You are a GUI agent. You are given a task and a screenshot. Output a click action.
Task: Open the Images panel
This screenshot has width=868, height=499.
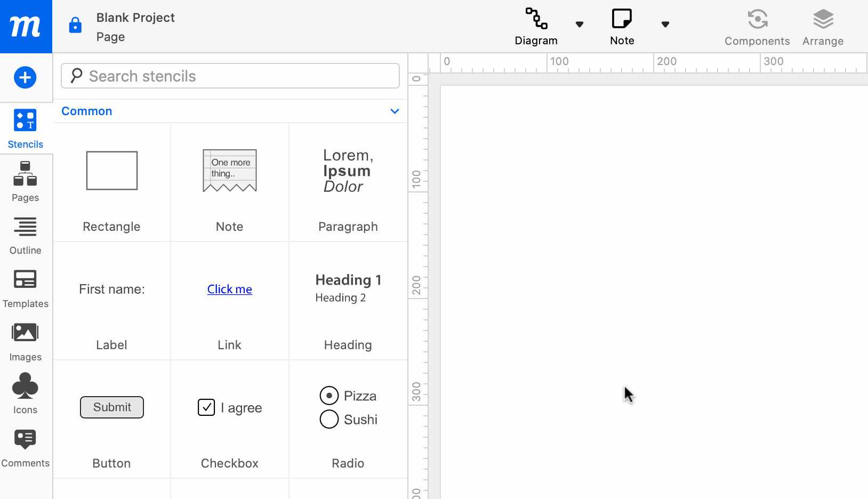25,342
